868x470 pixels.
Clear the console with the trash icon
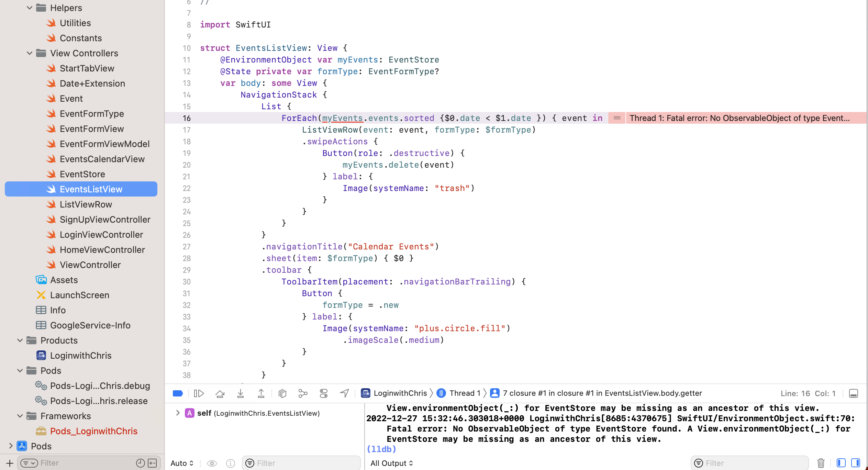point(821,463)
